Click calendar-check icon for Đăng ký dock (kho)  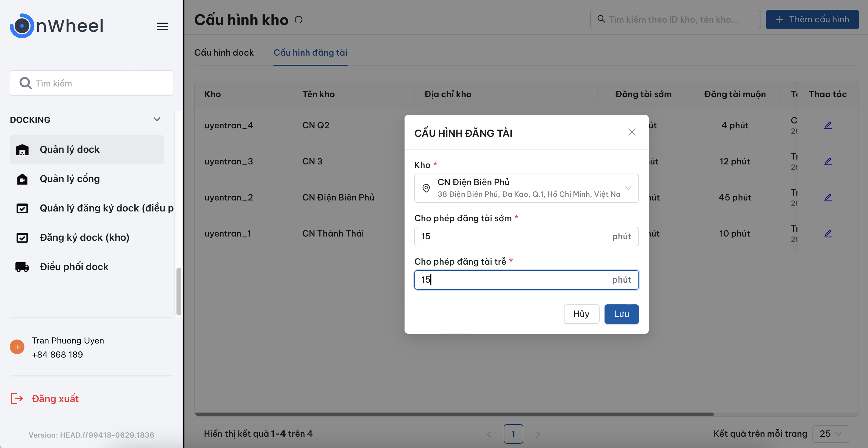pyautogui.click(x=22, y=237)
